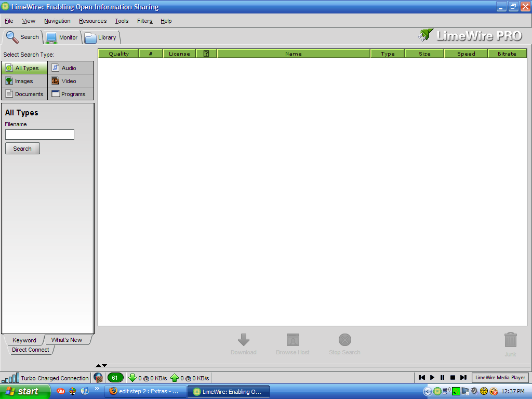The image size is (532, 399).
Task: Switch to the Monitor tab
Action: point(62,37)
